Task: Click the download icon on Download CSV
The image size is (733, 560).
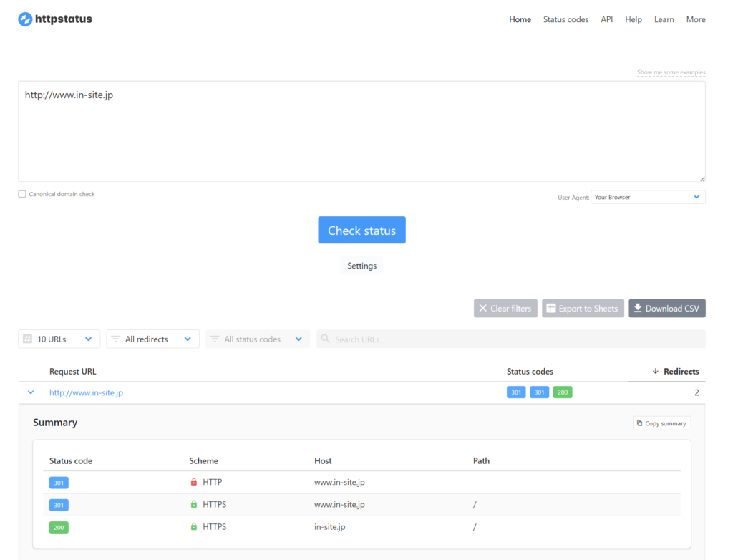Action: coord(638,309)
